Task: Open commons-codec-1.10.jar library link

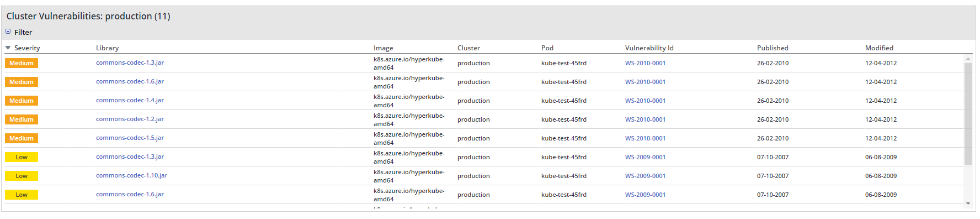Action: coord(131,175)
